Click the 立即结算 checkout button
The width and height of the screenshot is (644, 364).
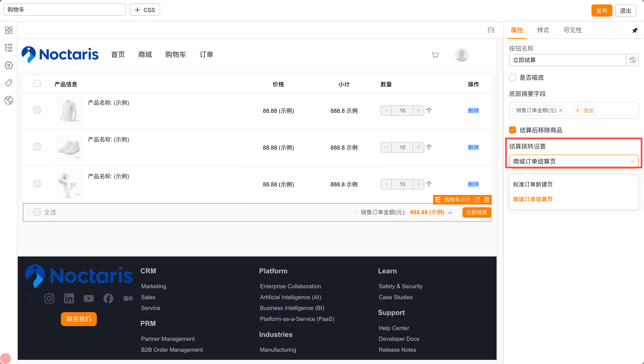(476, 212)
